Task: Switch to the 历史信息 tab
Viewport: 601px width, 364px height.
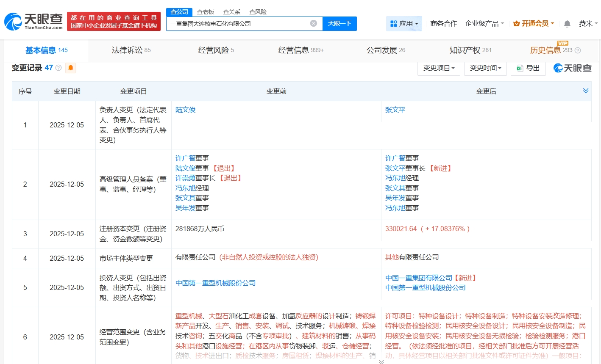Action: point(546,50)
